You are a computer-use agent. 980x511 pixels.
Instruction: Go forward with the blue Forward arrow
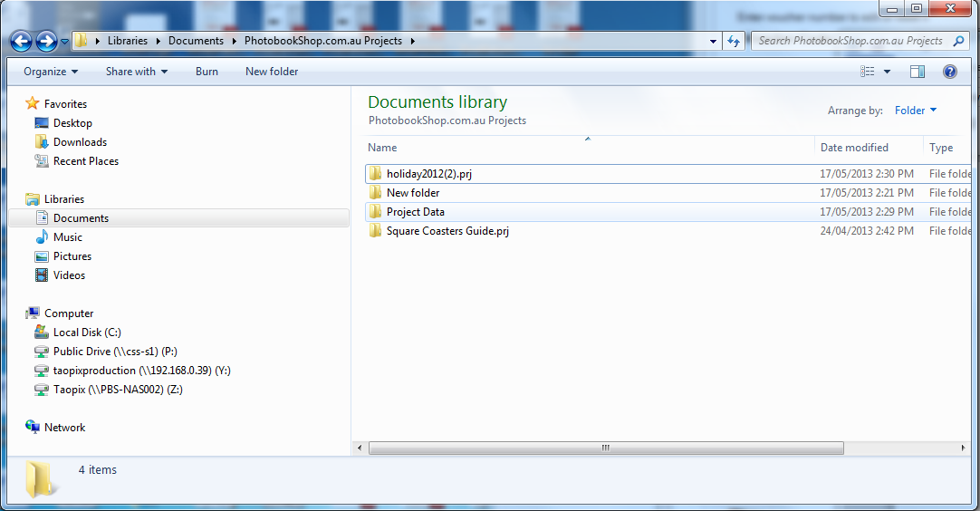[x=46, y=42]
